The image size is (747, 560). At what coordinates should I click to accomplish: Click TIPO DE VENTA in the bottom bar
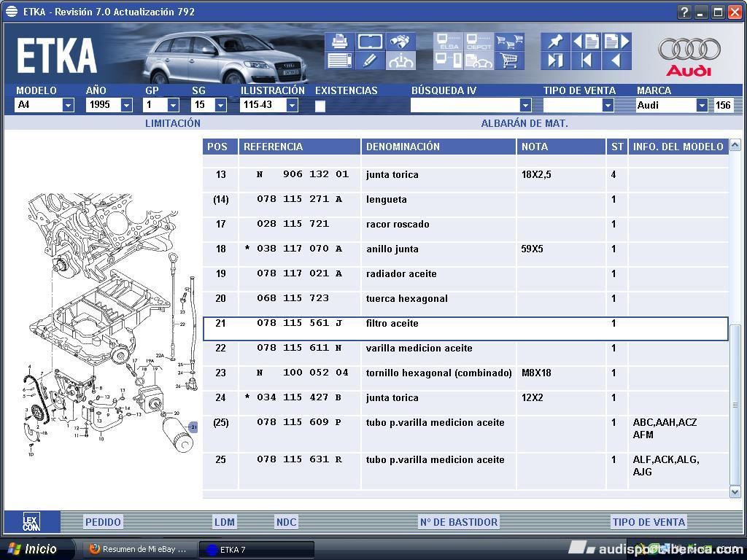tap(649, 522)
